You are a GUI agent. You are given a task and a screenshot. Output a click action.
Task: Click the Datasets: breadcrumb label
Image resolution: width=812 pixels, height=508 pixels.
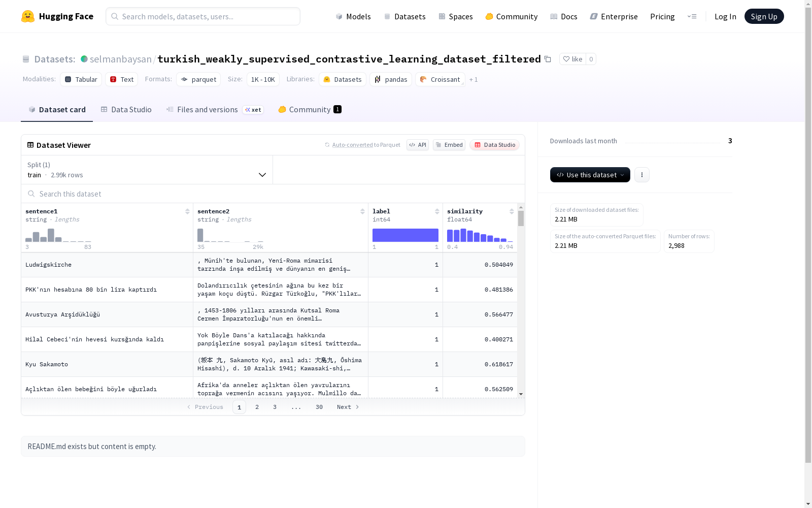(54, 59)
